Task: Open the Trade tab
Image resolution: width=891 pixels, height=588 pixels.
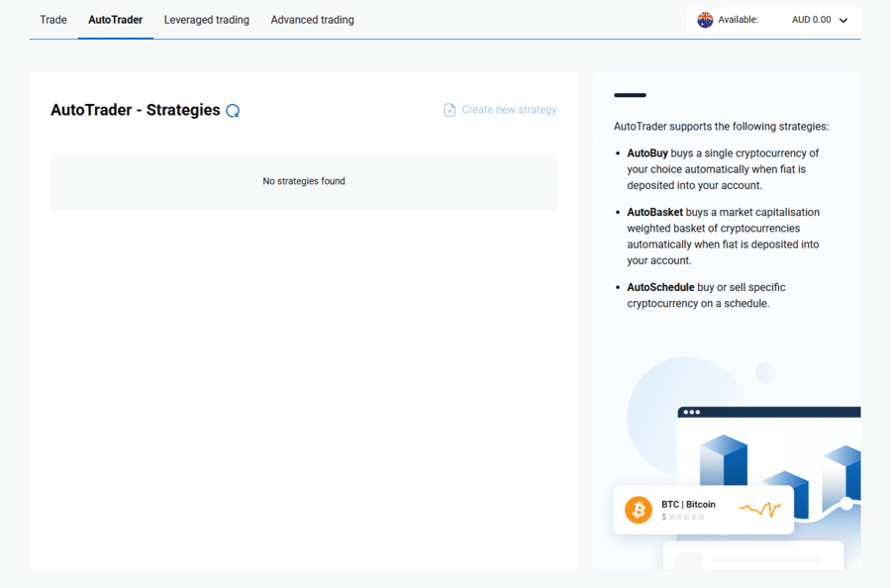Action: [x=53, y=20]
